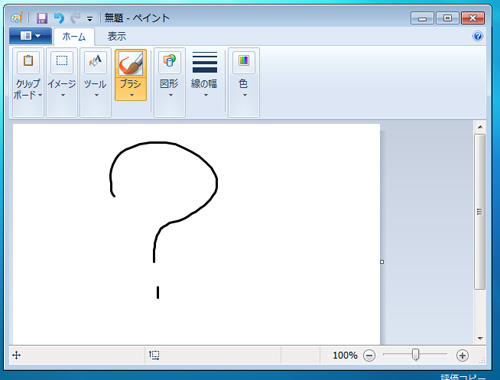Open the 色 color palette icon
The image size is (500, 380).
(244, 62)
